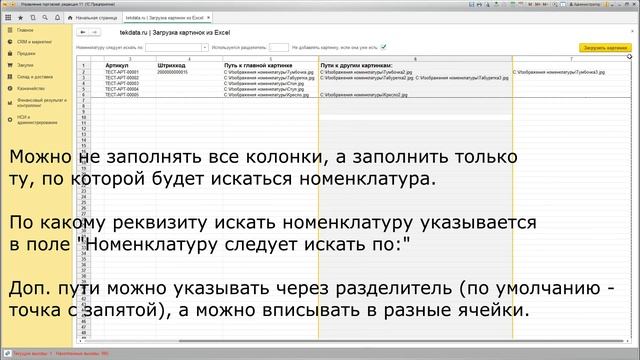Open the CRM и маркетинг section
Screen dimensions: 640x360
coord(34,42)
